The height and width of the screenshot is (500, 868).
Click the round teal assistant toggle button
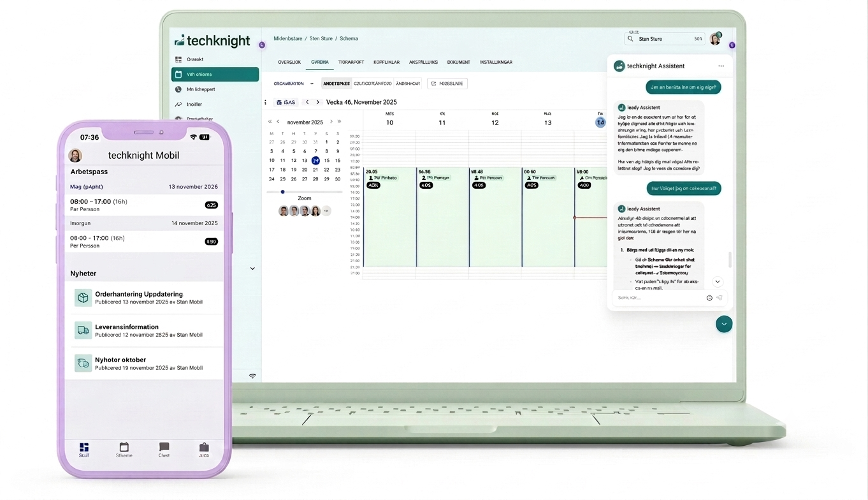[x=724, y=324]
